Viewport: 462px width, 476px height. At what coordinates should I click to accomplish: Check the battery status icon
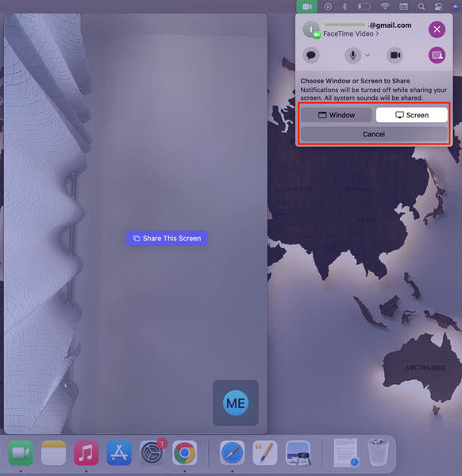[364, 6]
